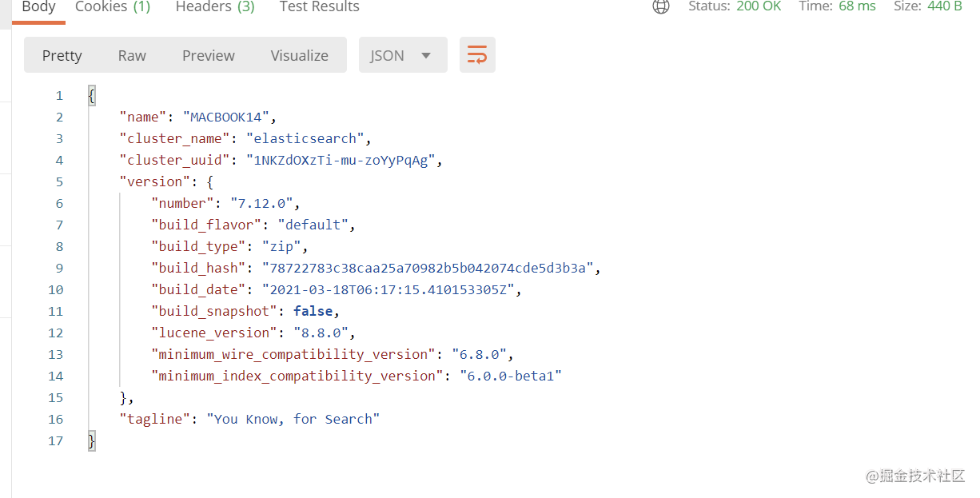Switch to the Body tab
The image size is (980, 498).
(38, 7)
